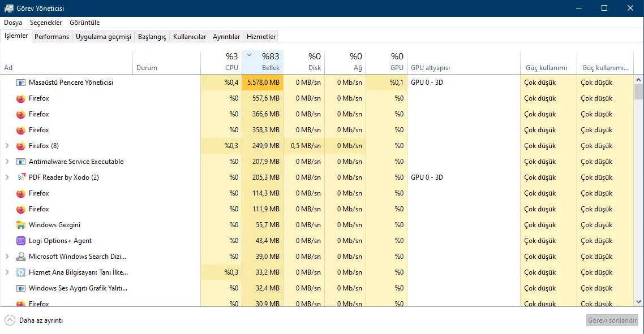Sort by the Bellek column header
The image size is (644, 334).
point(263,62)
